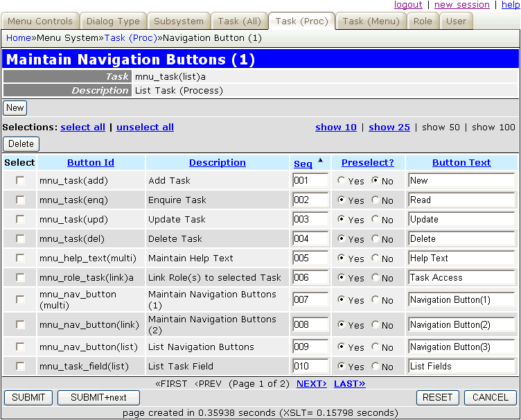The image size is (521, 420).
Task: Set Preselect to No for Delete Task
Action: point(376,238)
